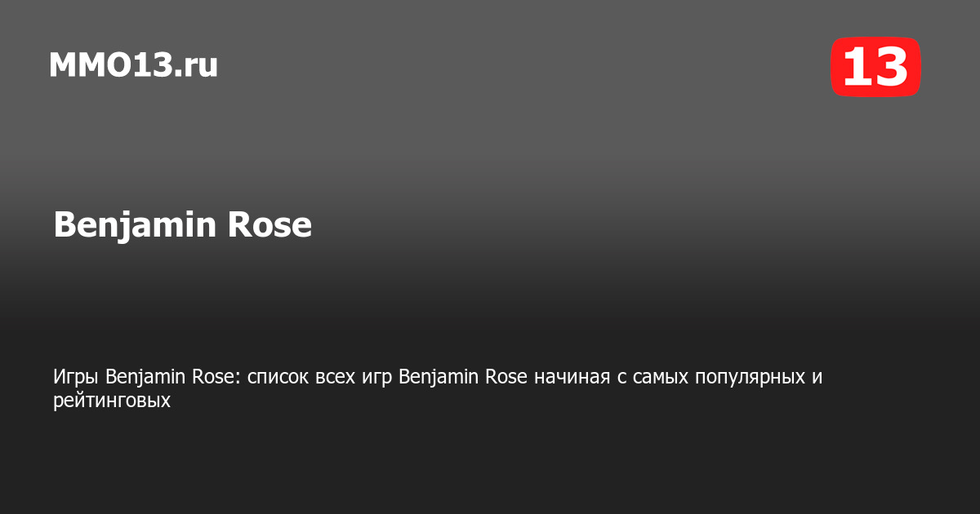980x514 pixels.
Task: Click "Benjamin Rose:" followed by a colon
Action: [x=174, y=378]
